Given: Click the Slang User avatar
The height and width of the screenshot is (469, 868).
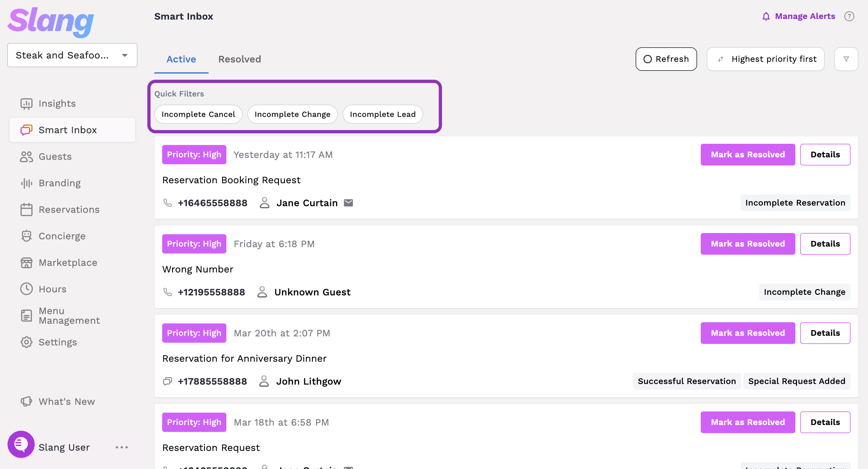Looking at the screenshot, I should [x=21, y=444].
